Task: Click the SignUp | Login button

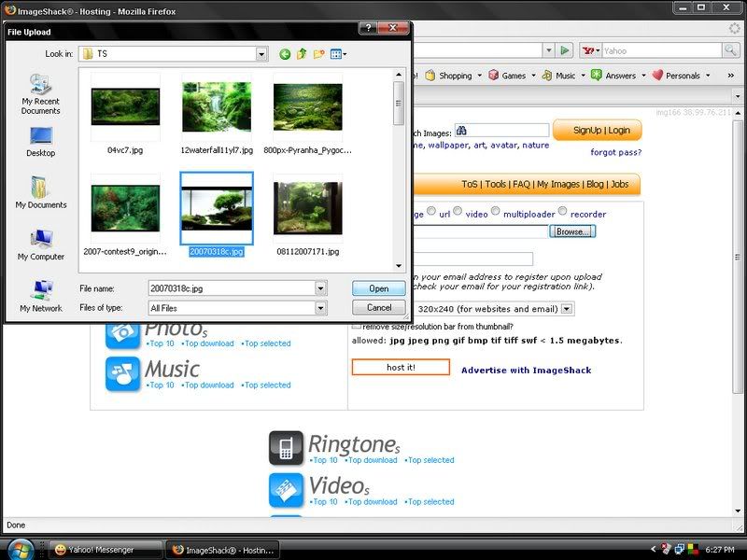Action: 598,131
